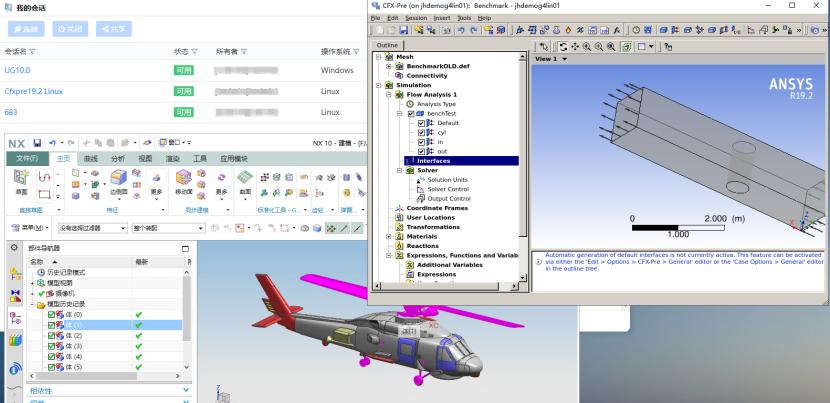Toggle the cyl boundary checkbox
This screenshot has width=830, height=403.
point(421,132)
